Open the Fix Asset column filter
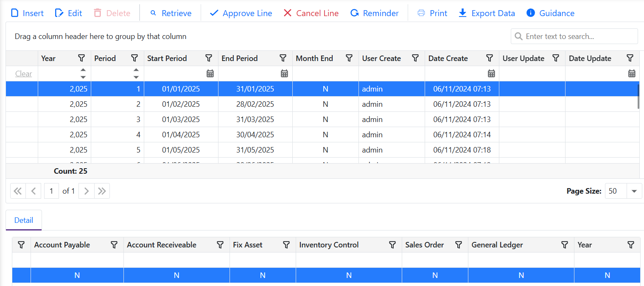 [x=286, y=244]
